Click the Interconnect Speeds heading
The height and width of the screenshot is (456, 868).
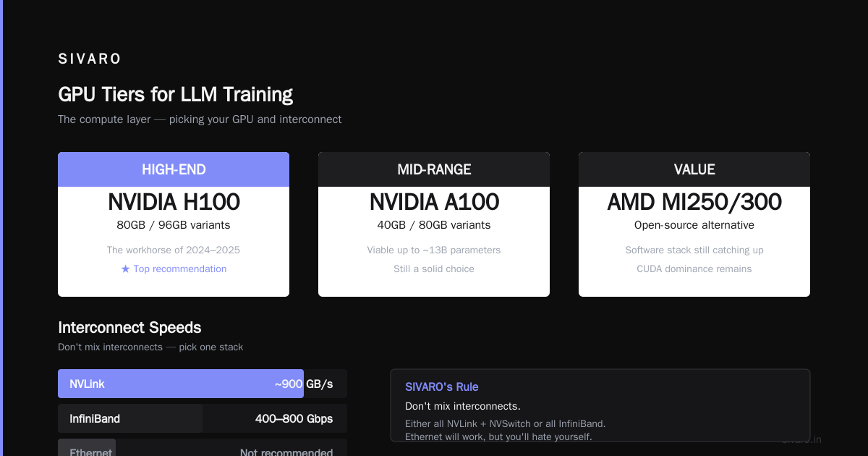tap(129, 327)
